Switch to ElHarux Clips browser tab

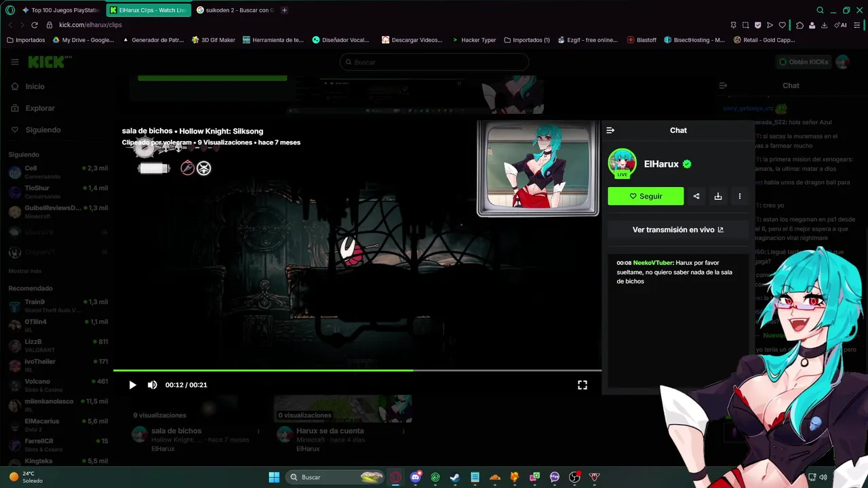148,10
